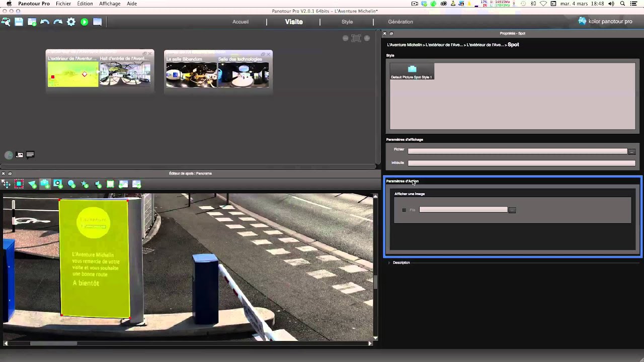The image size is (644, 362).
Task: Click L'Aventure Michelin in the breadcrumb
Action: pyautogui.click(x=405, y=45)
